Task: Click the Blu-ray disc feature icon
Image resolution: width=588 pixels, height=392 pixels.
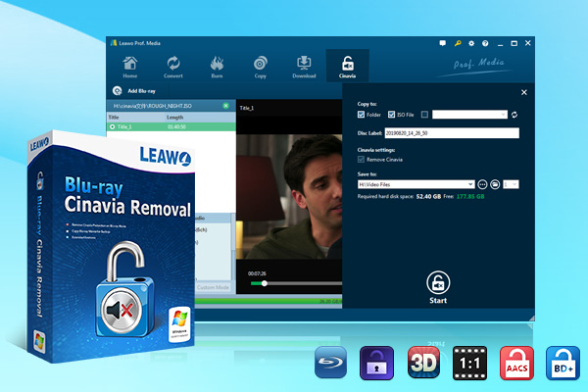Action: (331, 363)
